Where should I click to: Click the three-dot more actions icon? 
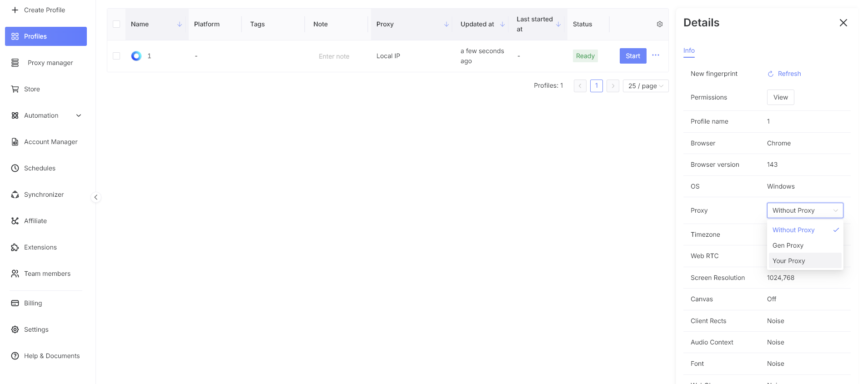click(x=655, y=55)
